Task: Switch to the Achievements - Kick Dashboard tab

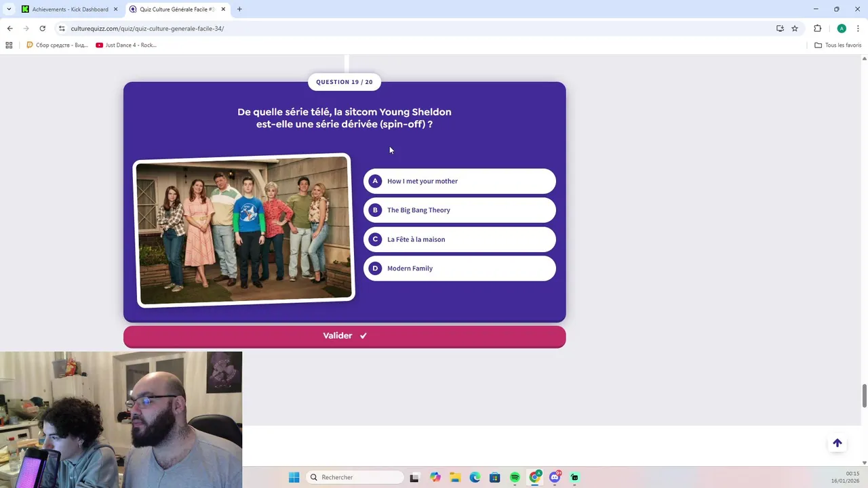Action: pos(70,9)
